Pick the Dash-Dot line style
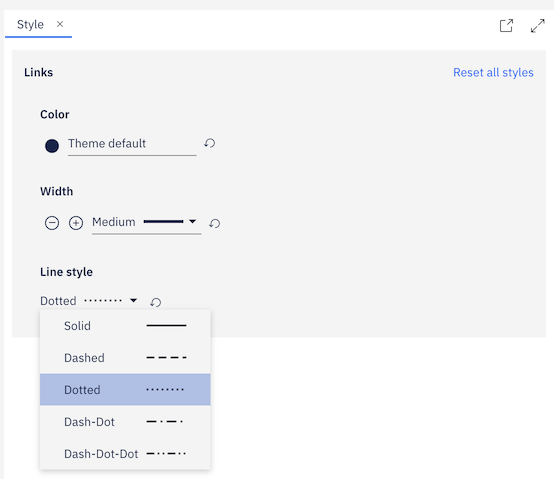Screen dimensions: 554x479 (125, 422)
